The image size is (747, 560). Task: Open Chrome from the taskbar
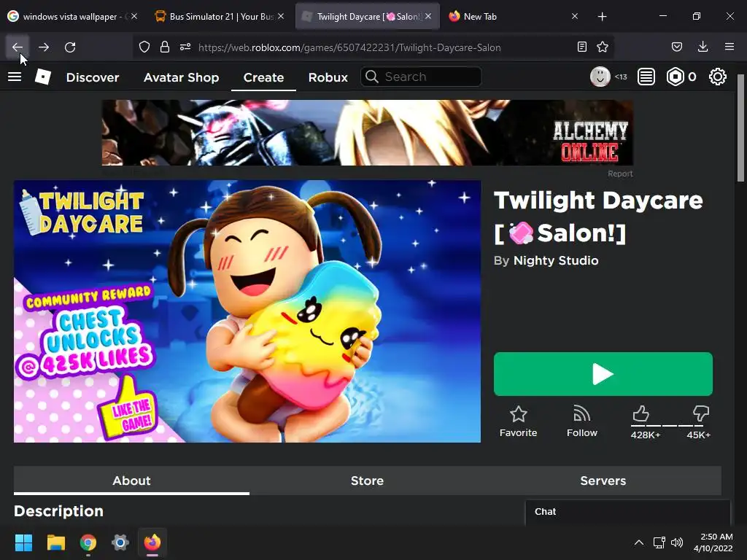[x=88, y=542]
